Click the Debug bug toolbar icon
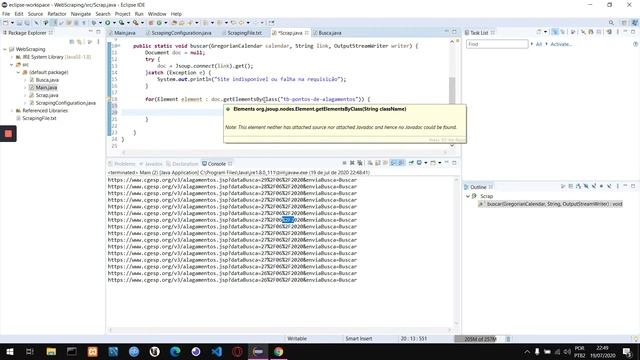 click(94, 23)
